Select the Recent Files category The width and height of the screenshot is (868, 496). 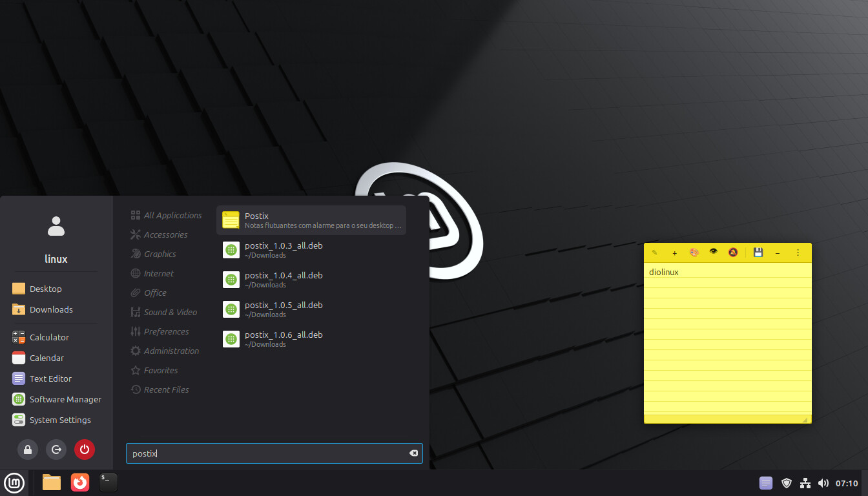(x=160, y=389)
